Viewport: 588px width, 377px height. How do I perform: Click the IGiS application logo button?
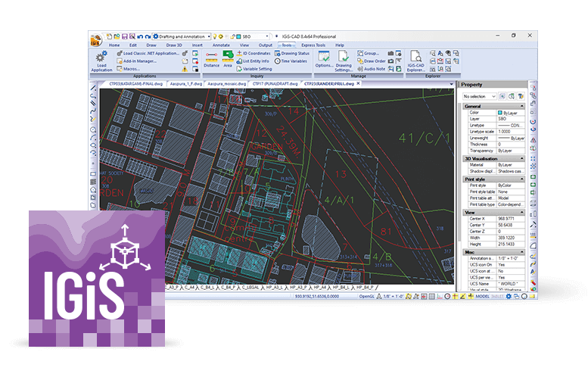click(x=95, y=40)
